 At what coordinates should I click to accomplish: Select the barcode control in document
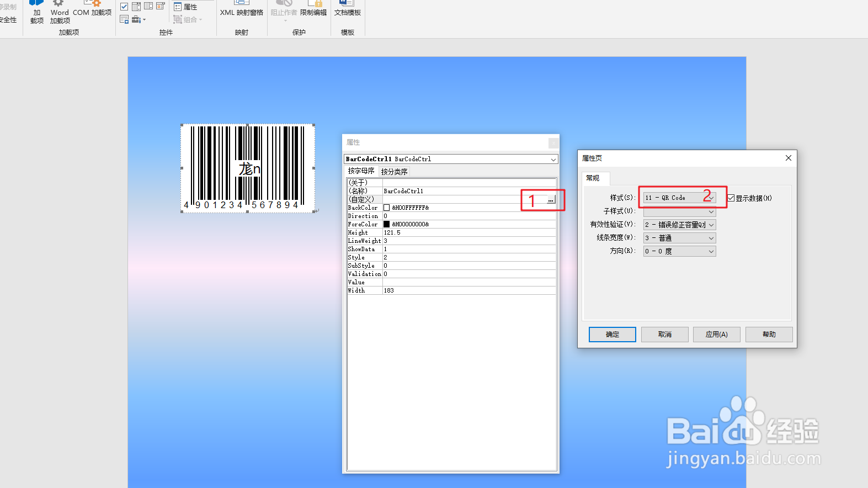[248, 168]
